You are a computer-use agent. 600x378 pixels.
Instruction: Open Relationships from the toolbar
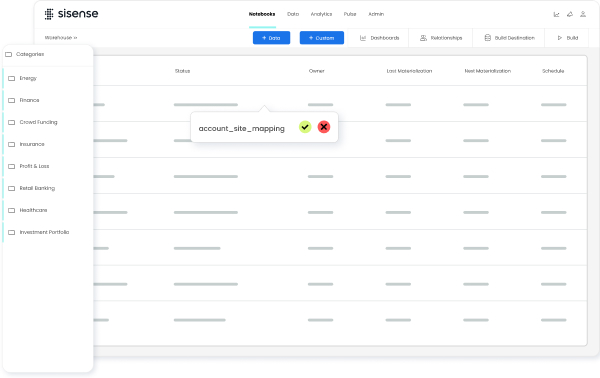pyautogui.click(x=441, y=38)
